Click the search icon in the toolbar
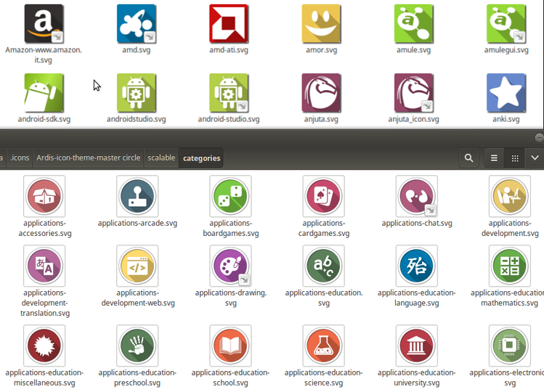The image size is (544, 392). (468, 158)
